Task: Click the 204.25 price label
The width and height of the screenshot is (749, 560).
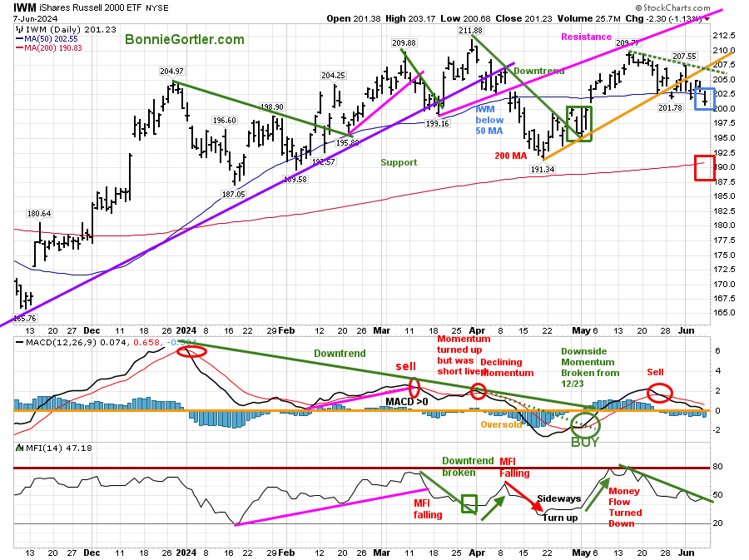Action: (x=333, y=76)
